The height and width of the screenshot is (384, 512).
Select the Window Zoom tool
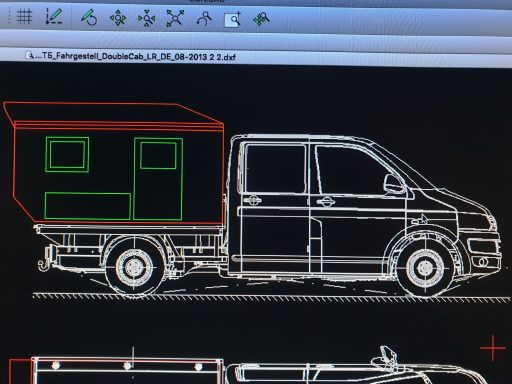232,19
